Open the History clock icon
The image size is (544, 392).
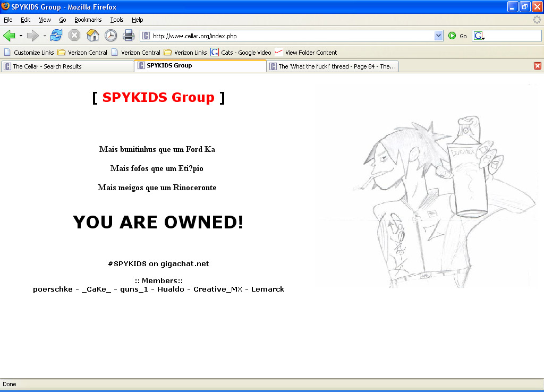pyautogui.click(x=110, y=36)
